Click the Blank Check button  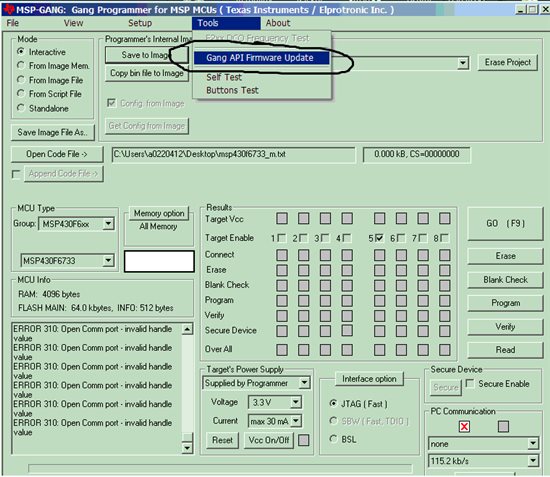(505, 280)
